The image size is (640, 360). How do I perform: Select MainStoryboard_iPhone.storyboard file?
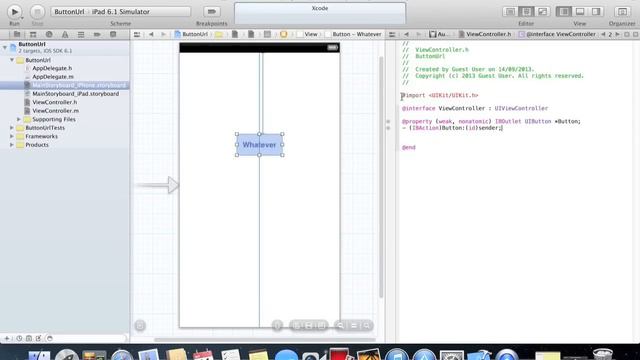pyautogui.click(x=64, y=85)
